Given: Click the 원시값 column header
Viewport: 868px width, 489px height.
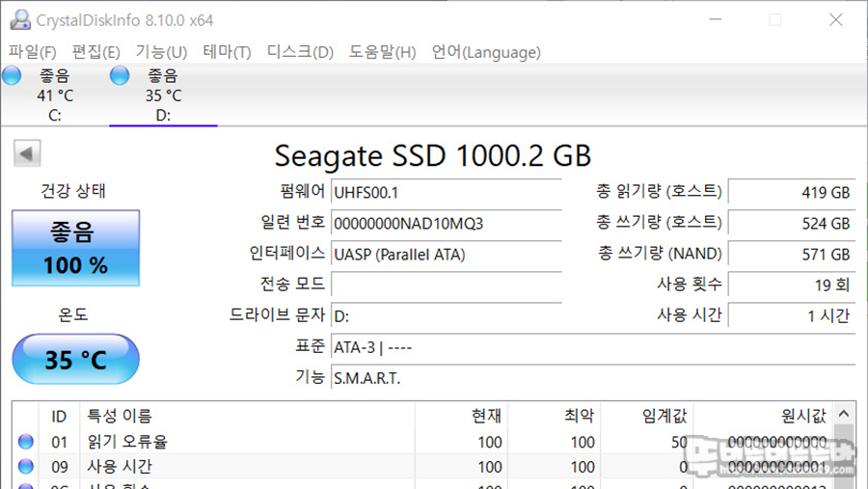Looking at the screenshot, I should (x=764, y=416).
